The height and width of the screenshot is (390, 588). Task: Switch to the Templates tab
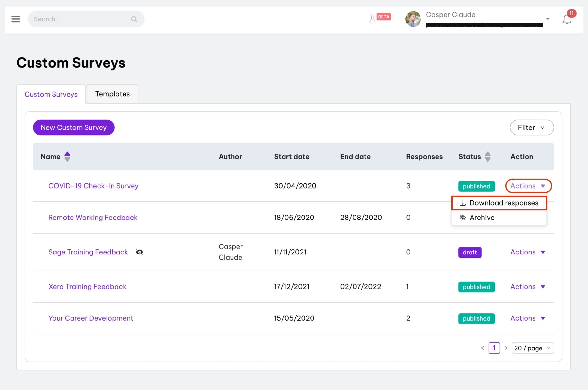(112, 94)
